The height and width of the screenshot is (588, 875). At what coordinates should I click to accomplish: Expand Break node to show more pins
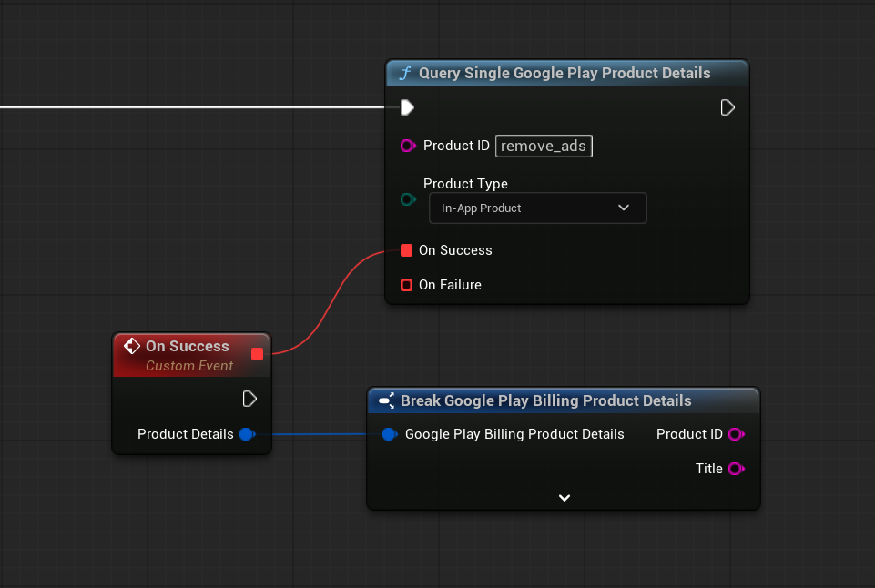[565, 498]
